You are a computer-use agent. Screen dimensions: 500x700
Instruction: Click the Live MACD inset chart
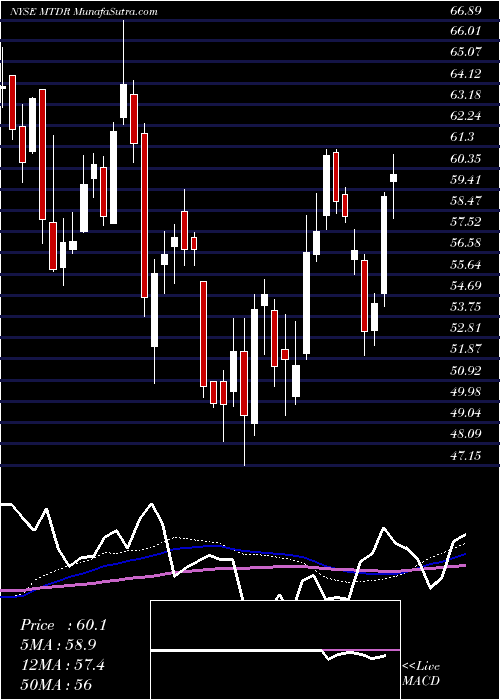pyautogui.click(x=275, y=650)
